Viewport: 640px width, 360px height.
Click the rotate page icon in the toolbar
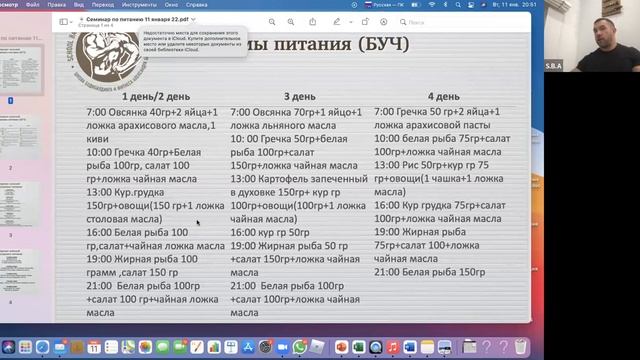365,22
